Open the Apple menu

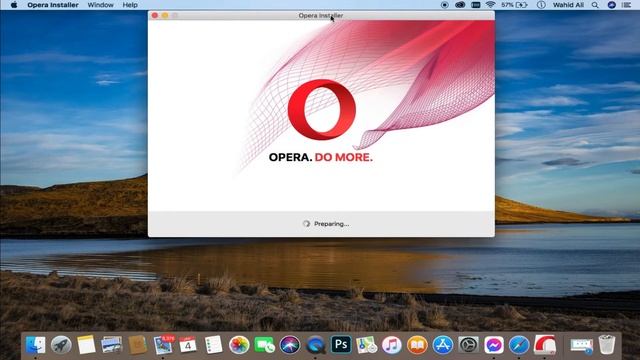pyautogui.click(x=14, y=5)
